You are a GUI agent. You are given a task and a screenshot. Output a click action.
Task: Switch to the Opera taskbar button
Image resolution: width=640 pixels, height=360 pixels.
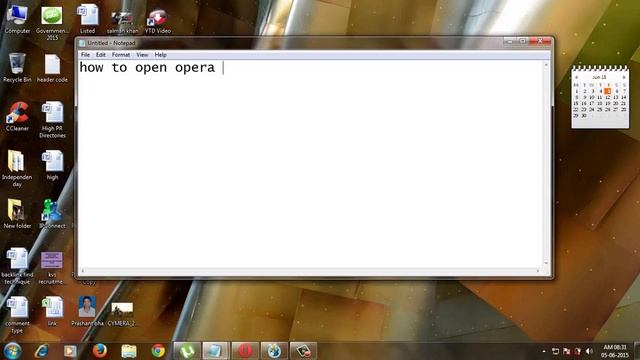245,351
